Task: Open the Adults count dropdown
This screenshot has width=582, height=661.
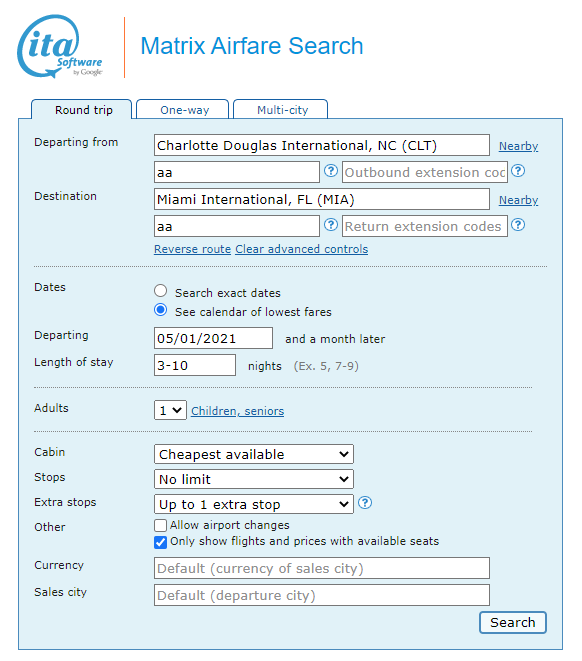Action: coord(170,410)
